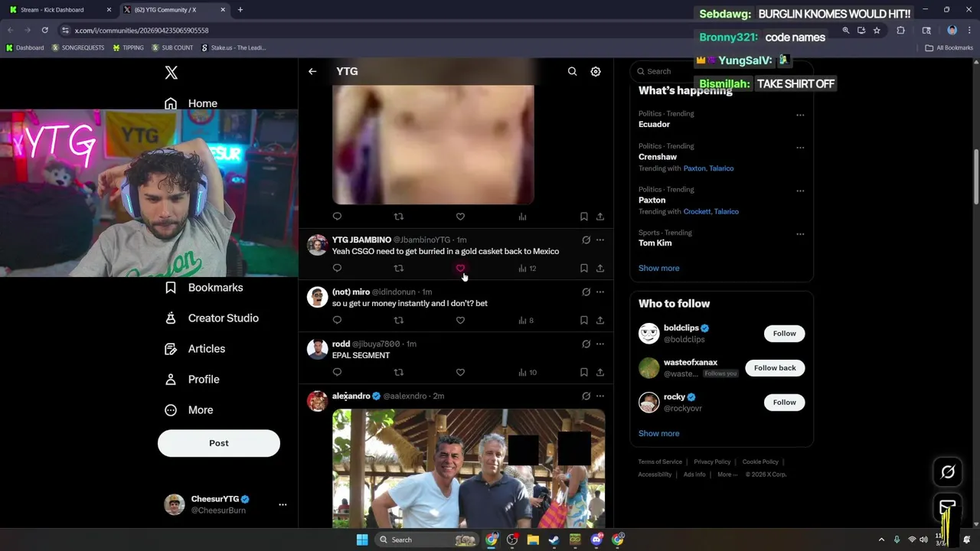Open Bookmarks in X sidebar
Image resolution: width=980 pixels, height=551 pixels.
[204, 287]
